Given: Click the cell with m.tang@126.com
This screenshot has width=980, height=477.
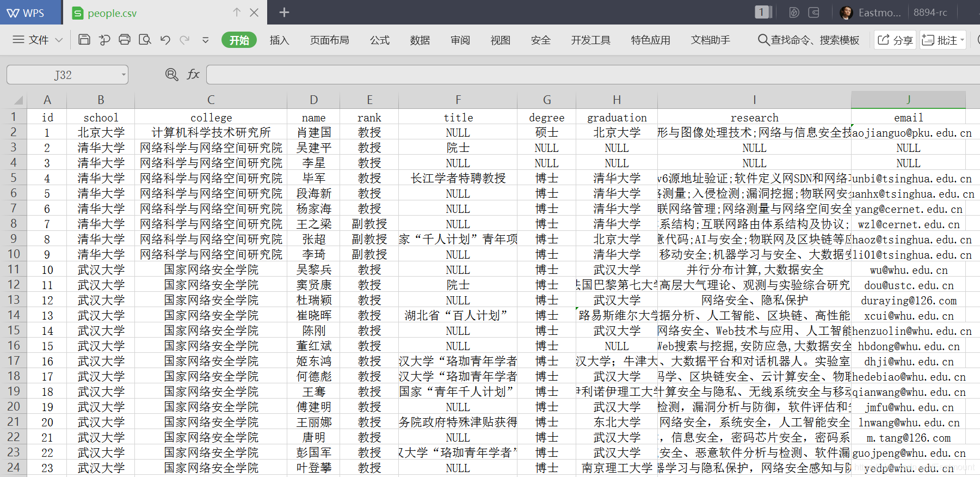Looking at the screenshot, I should 908,438.
